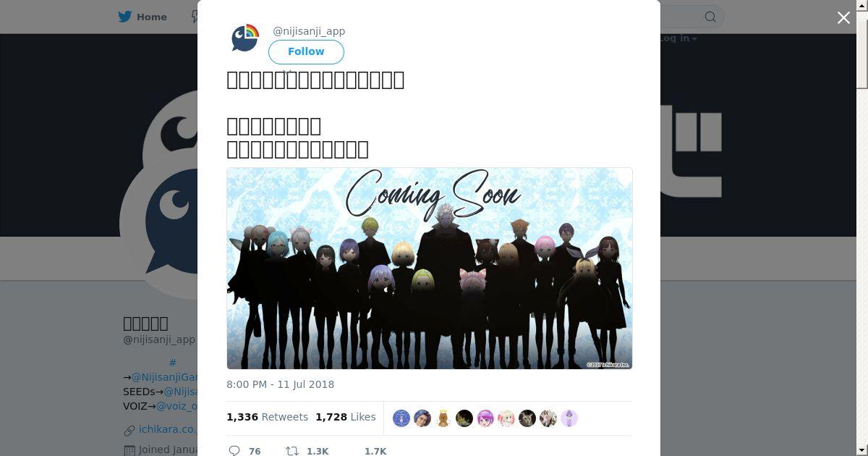Open the ichikara.co website link
Screen dimensions: 868x456
coord(168,429)
